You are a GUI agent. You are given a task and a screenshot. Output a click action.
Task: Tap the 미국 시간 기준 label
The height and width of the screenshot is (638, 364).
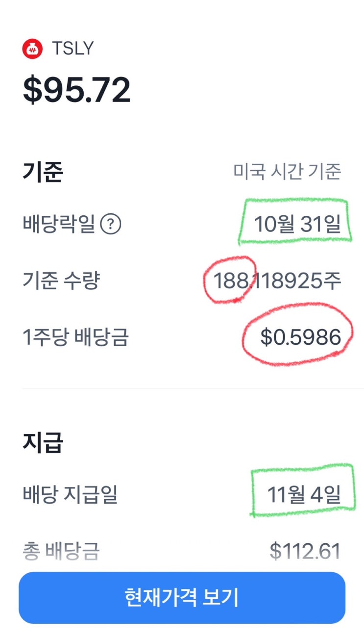[287, 172]
